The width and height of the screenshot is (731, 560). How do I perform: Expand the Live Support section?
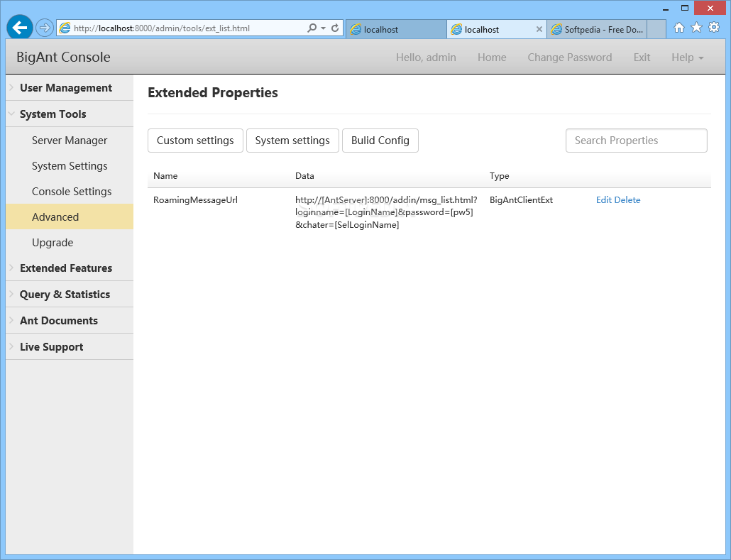[x=70, y=347]
